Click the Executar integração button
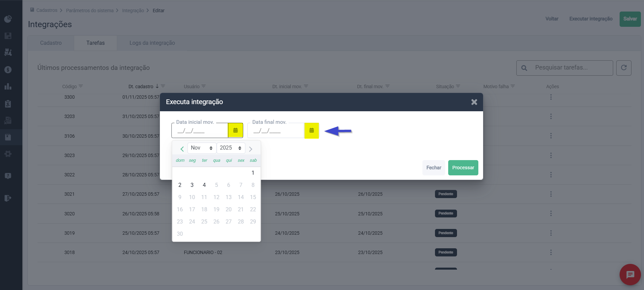The width and height of the screenshot is (644, 290). [x=591, y=19]
